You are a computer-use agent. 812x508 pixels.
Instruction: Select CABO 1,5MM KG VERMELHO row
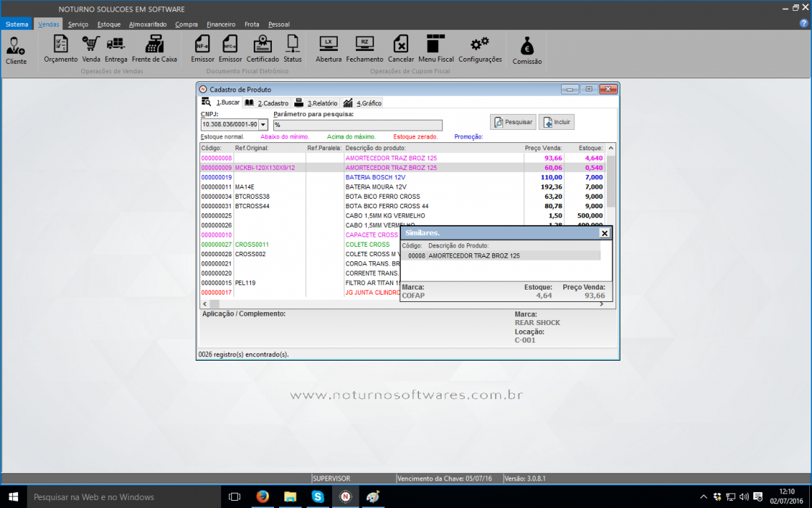pyautogui.click(x=403, y=216)
